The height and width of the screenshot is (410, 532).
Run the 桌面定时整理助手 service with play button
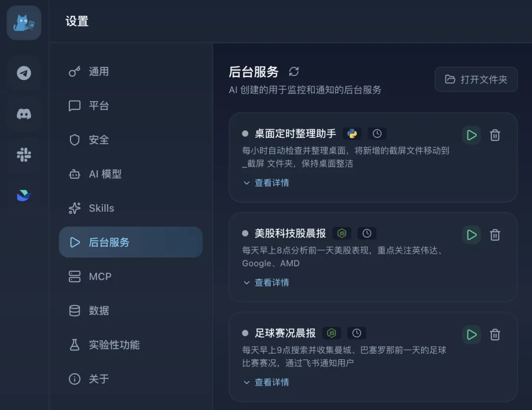pyautogui.click(x=471, y=135)
